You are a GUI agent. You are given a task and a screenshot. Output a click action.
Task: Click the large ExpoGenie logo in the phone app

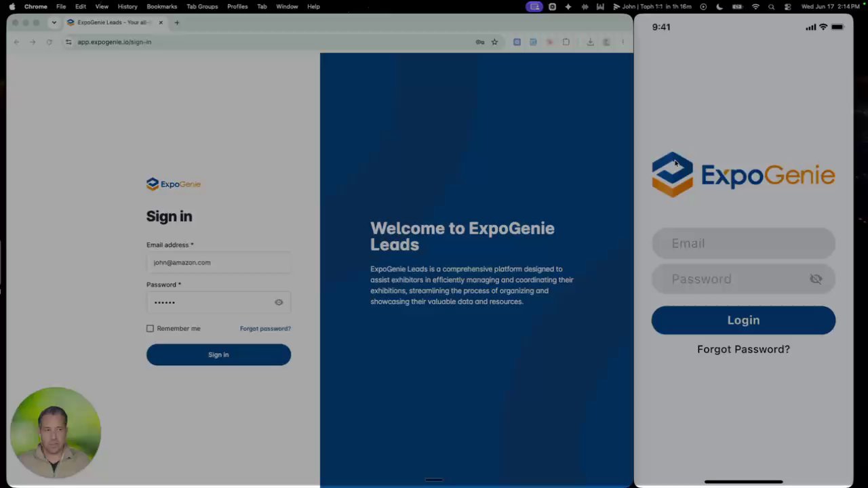click(743, 174)
